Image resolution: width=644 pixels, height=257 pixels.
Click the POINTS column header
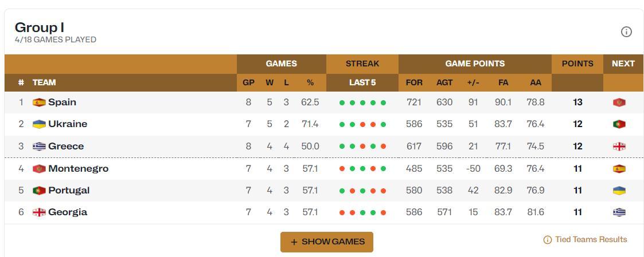(577, 64)
